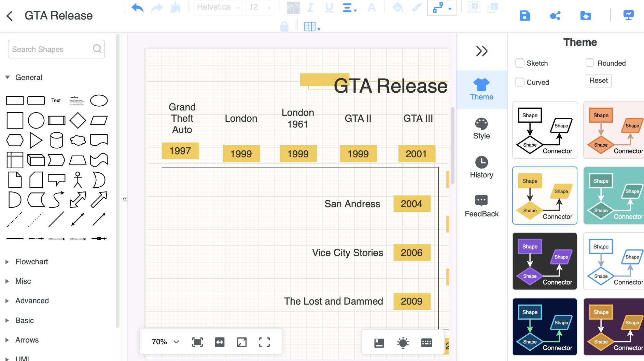Screen dimensions: 644x361
Task: Export the diagram to folder
Action: [586, 16]
